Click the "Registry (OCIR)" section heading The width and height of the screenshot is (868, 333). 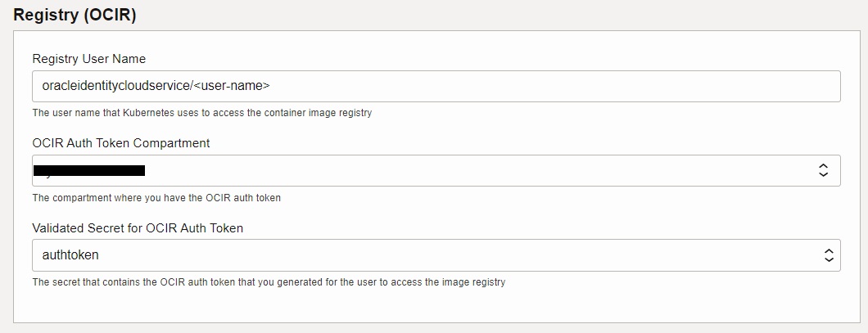pyautogui.click(x=75, y=14)
